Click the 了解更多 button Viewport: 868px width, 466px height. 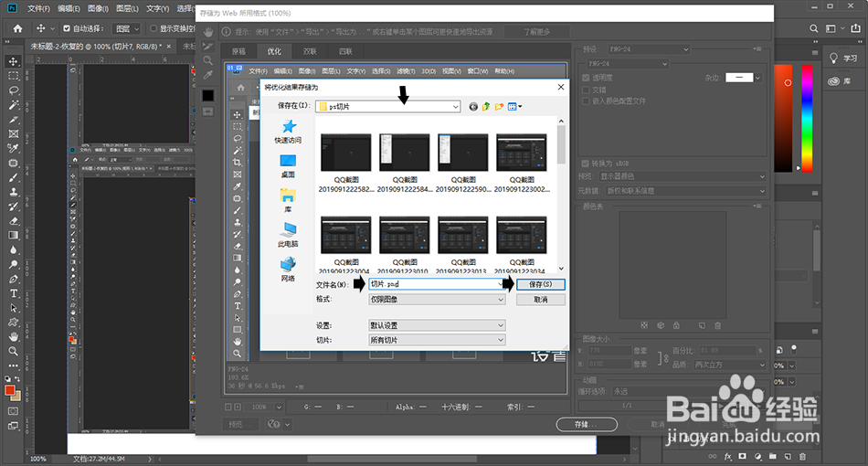pyautogui.click(x=537, y=32)
